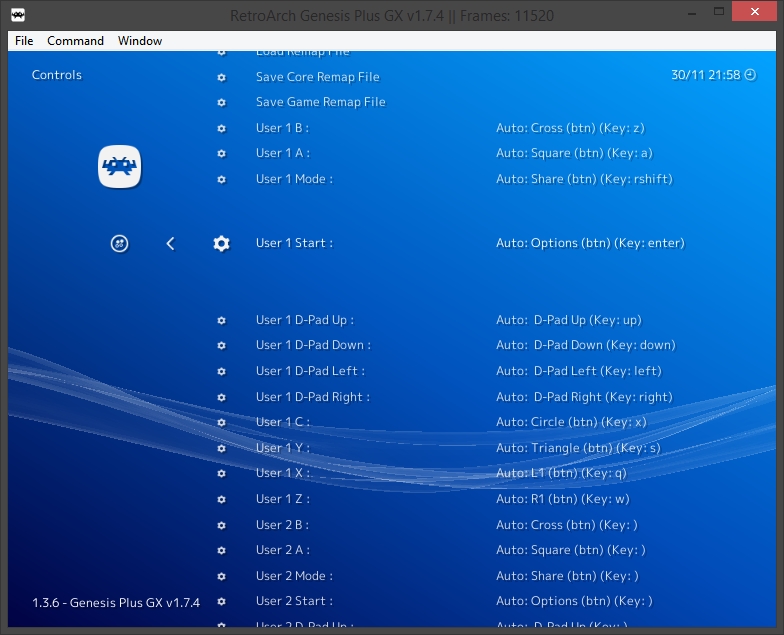Click value Auto: D-Pad Up (Key: up)

[x=569, y=320]
